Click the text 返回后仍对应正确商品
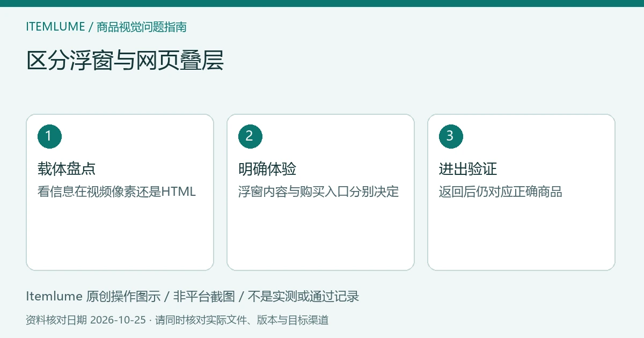The width and height of the screenshot is (644, 338). [501, 192]
